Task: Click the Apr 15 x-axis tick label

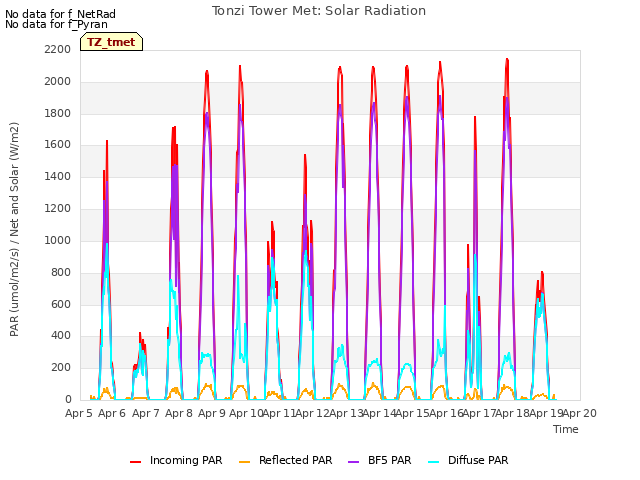Action: [x=413, y=413]
